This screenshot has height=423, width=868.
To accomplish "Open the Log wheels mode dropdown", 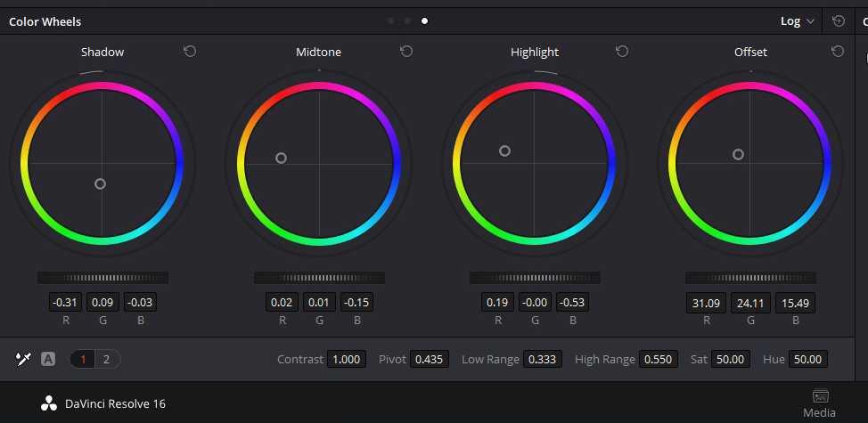I will [x=797, y=21].
